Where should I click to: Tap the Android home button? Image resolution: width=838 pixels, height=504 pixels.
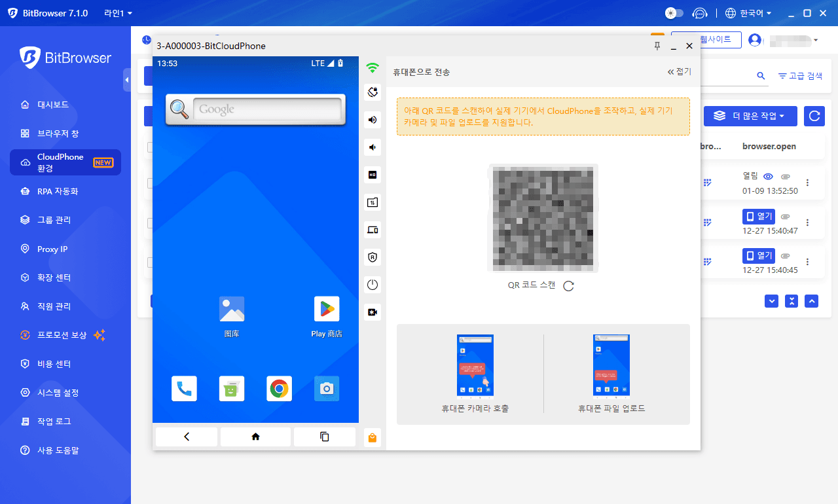255,437
